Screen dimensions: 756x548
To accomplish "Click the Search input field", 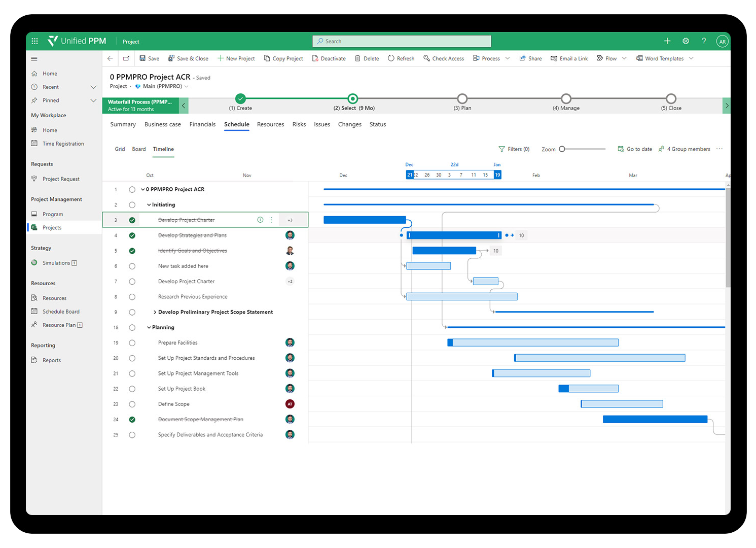I will coord(402,41).
